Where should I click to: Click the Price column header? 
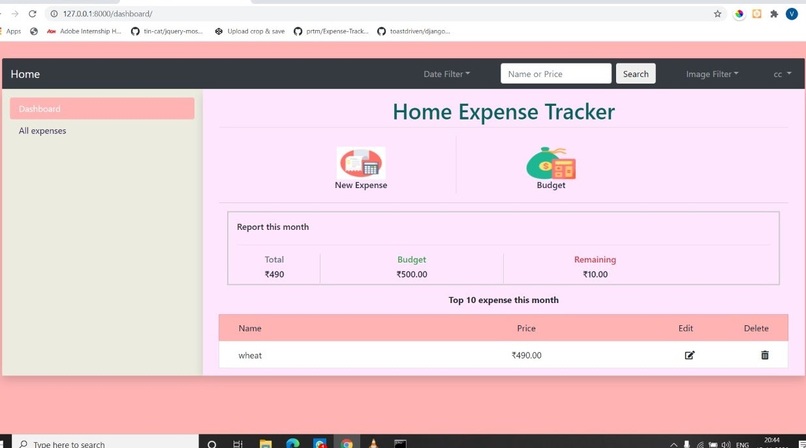click(x=526, y=328)
